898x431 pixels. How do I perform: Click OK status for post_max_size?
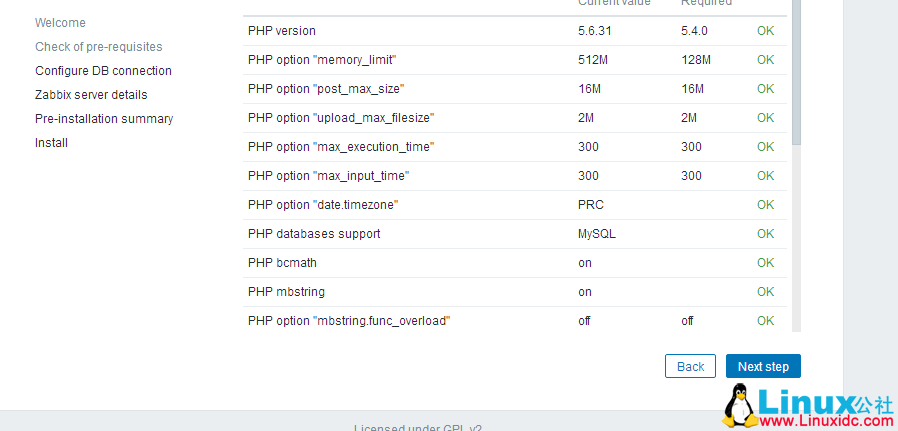765,89
